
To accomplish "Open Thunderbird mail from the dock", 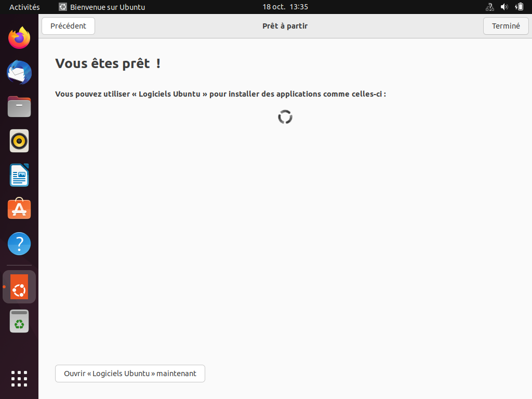I will (x=19, y=72).
